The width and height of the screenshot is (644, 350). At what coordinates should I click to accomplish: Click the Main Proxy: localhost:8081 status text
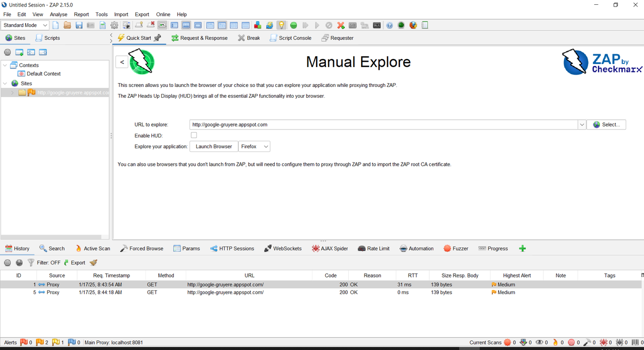114,342
